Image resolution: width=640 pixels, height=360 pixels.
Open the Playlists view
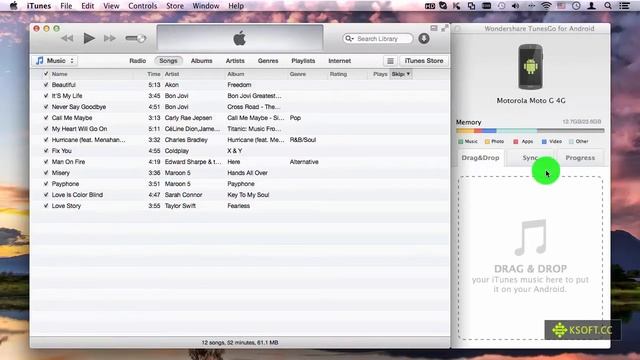303,61
